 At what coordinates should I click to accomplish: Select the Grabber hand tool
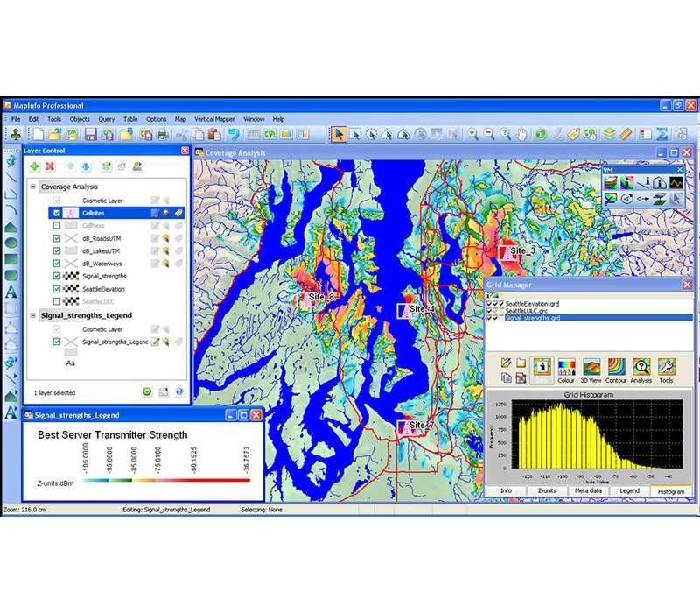[521, 134]
